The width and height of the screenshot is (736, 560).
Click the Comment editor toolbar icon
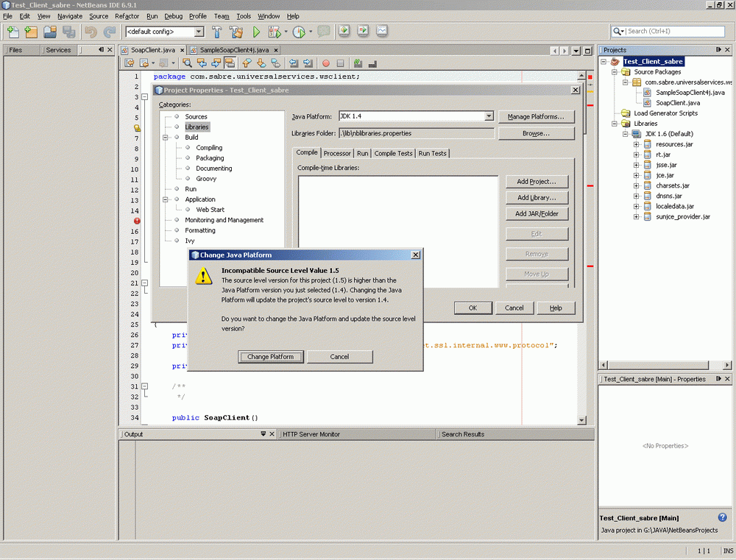[358, 63]
